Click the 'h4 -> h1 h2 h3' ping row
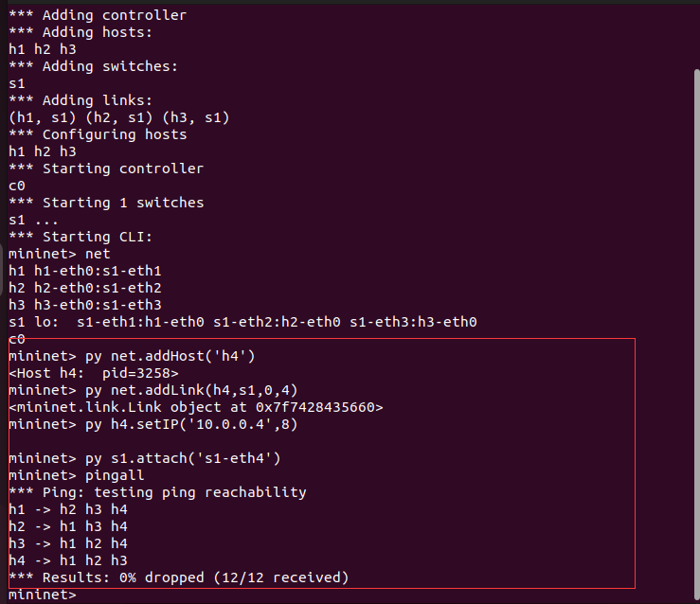700x604 pixels. point(67,560)
